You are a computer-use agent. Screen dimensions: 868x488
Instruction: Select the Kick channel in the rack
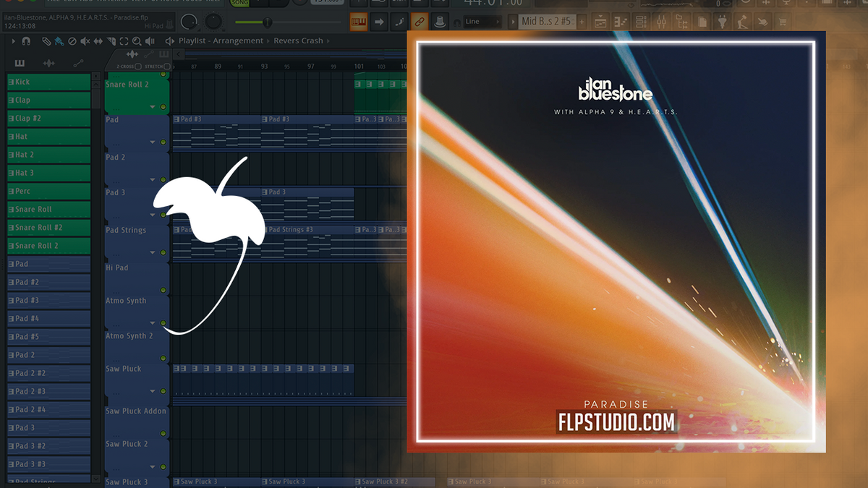47,82
